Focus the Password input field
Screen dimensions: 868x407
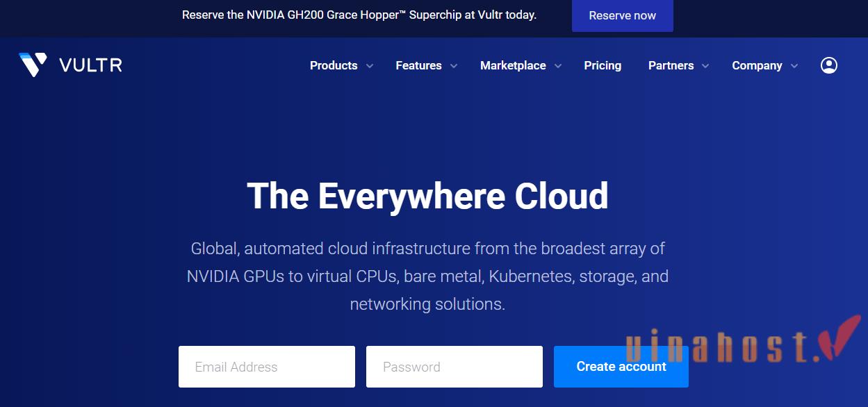455,367
